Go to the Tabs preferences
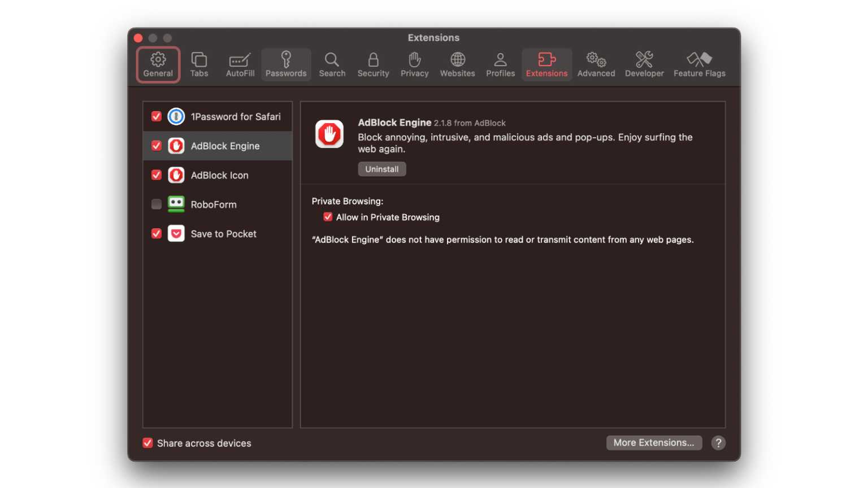This screenshot has height=488, width=868. [x=198, y=63]
